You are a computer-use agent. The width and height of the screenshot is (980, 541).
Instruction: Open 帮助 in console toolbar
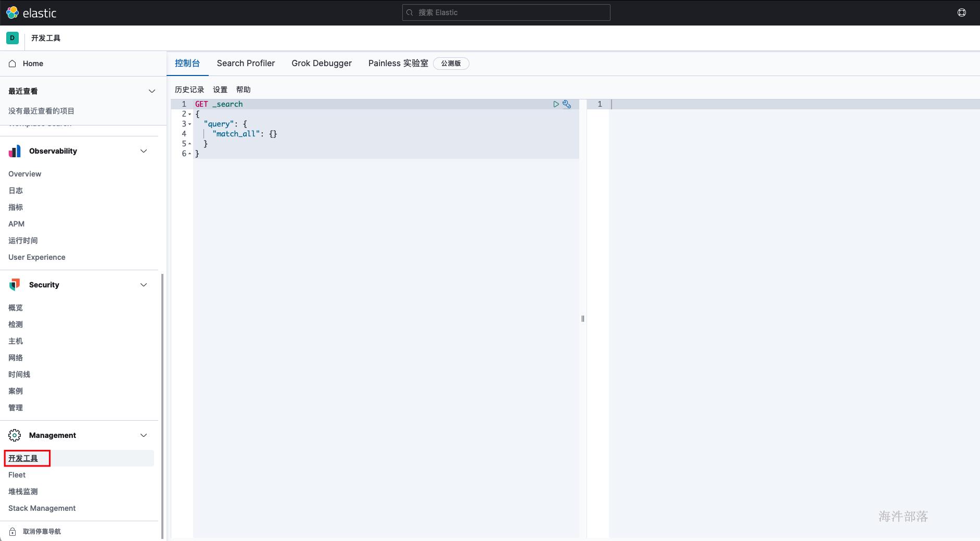point(243,90)
